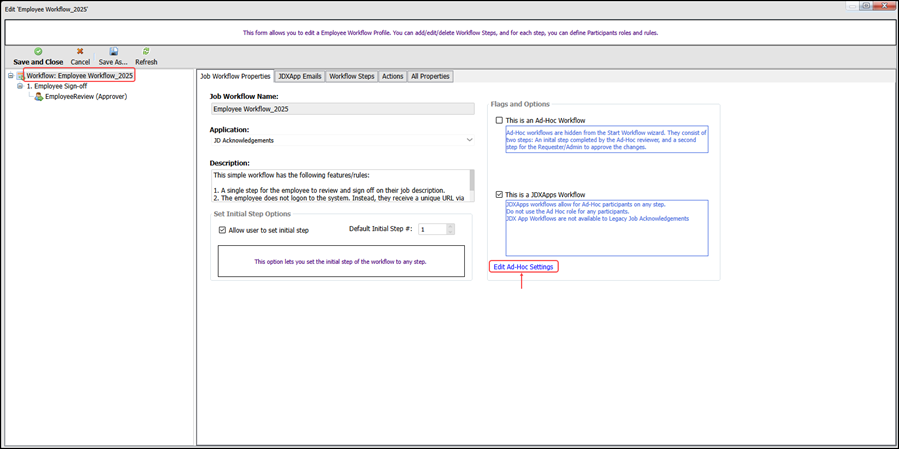Click the Save As floppy disk icon
Screen dimensions: 899x449
click(x=113, y=51)
